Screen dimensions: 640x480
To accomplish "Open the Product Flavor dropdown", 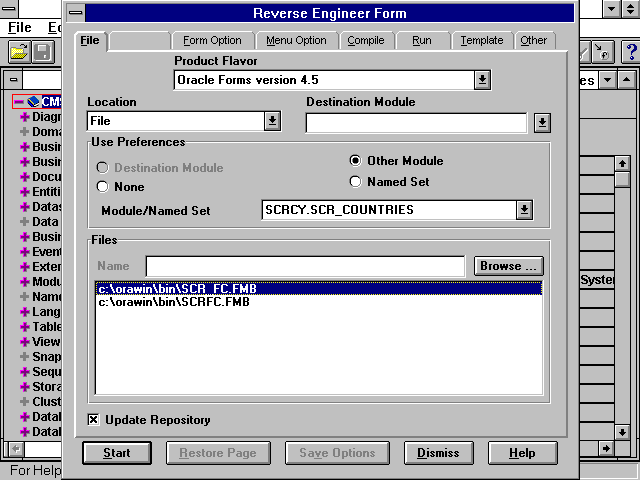I will [x=482, y=80].
